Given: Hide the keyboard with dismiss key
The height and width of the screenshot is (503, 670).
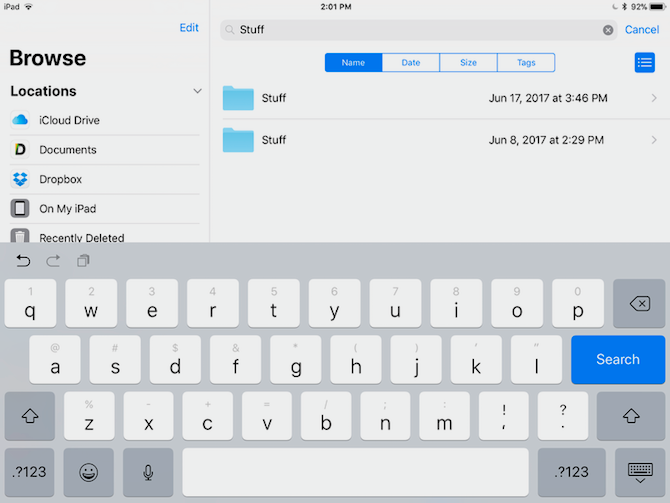Looking at the screenshot, I should pos(640,472).
